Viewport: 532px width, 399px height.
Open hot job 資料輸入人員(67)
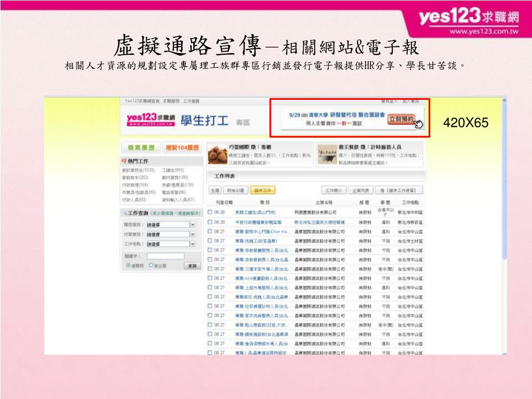178,200
